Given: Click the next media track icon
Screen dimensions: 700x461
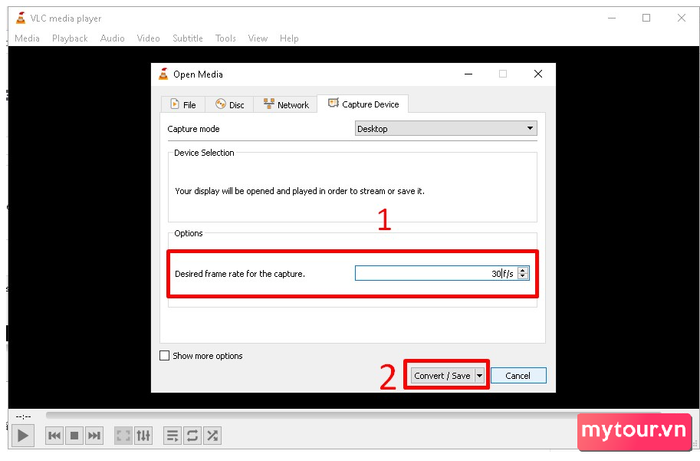Looking at the screenshot, I should [x=94, y=435].
